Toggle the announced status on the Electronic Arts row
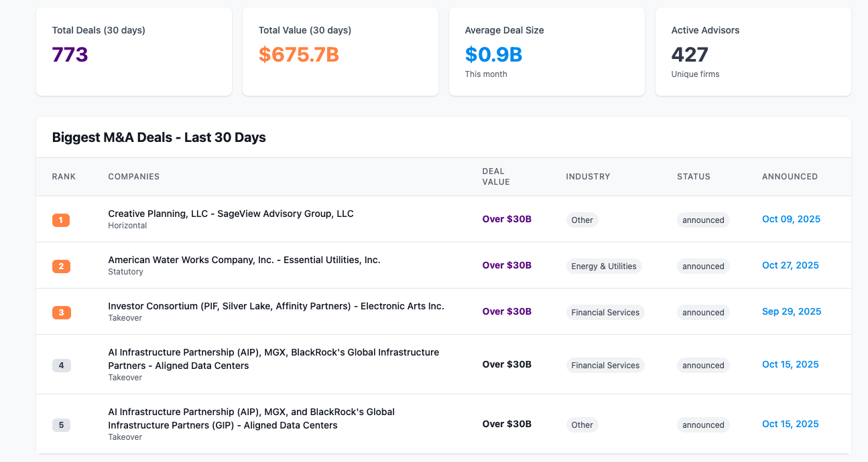The width and height of the screenshot is (868, 462). point(702,312)
